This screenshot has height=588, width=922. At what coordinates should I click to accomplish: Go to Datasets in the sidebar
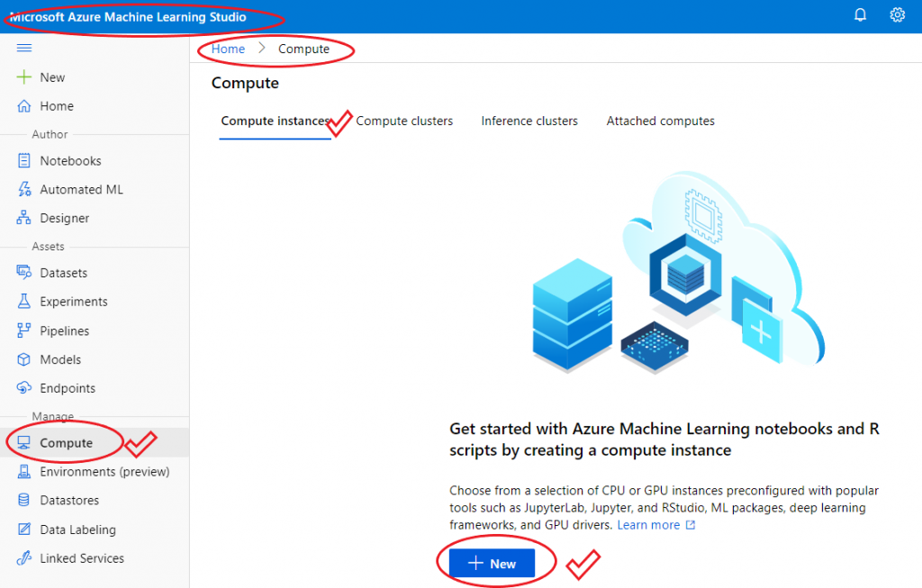coord(64,273)
